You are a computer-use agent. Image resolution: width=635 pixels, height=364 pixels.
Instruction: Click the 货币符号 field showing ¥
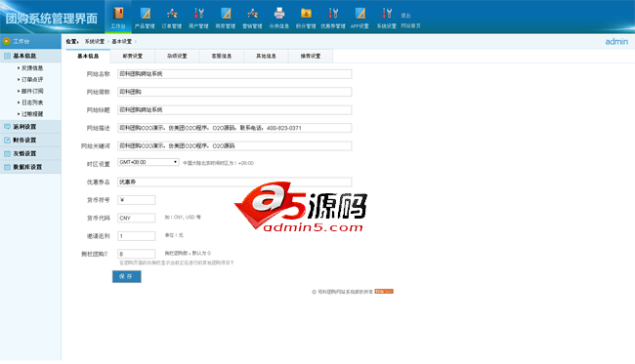point(136,200)
